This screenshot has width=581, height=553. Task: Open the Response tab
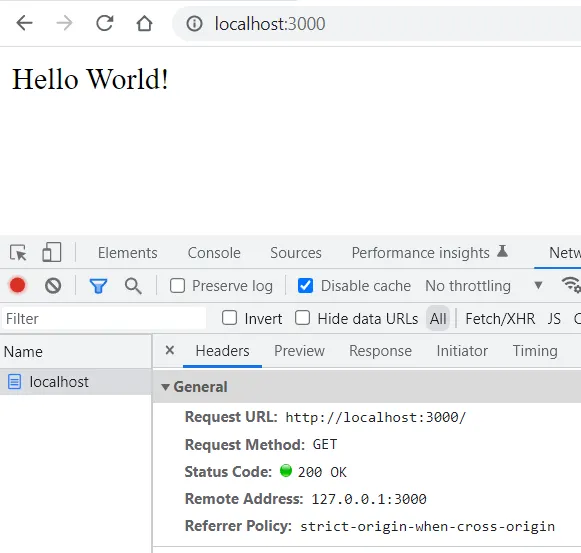(380, 351)
